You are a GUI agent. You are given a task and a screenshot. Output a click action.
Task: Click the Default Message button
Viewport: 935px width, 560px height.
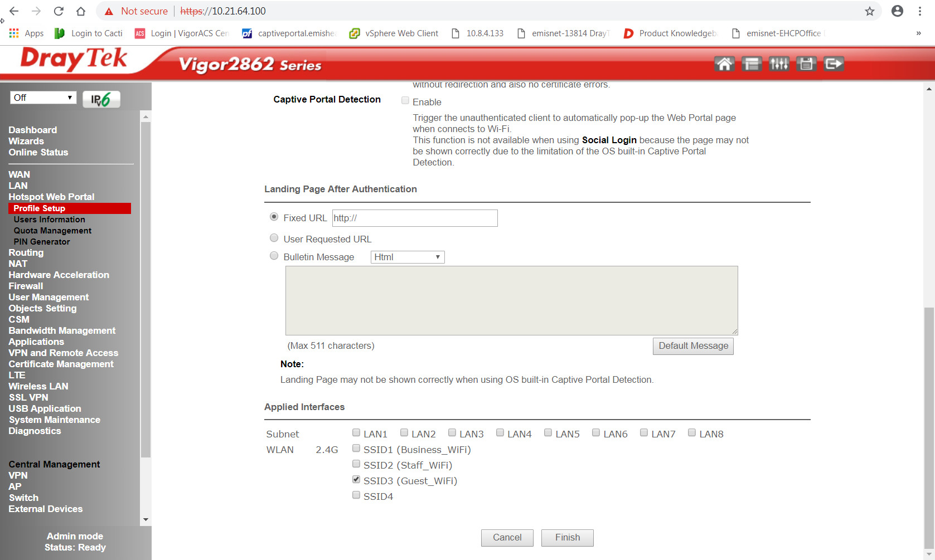[x=693, y=346]
